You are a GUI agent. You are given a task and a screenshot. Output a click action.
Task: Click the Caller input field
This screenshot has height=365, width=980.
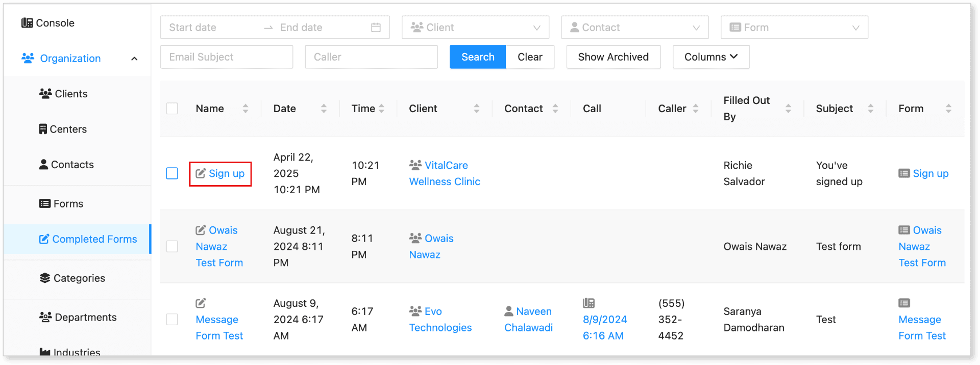coord(371,57)
